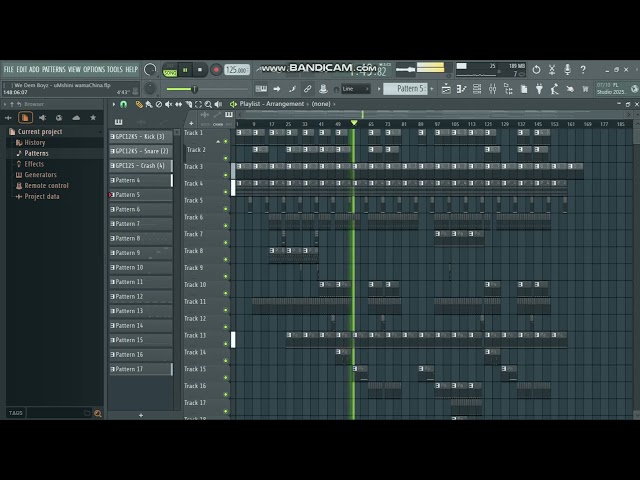
Task: Select the zoom magnifier tool in playlist
Action: 208,104
